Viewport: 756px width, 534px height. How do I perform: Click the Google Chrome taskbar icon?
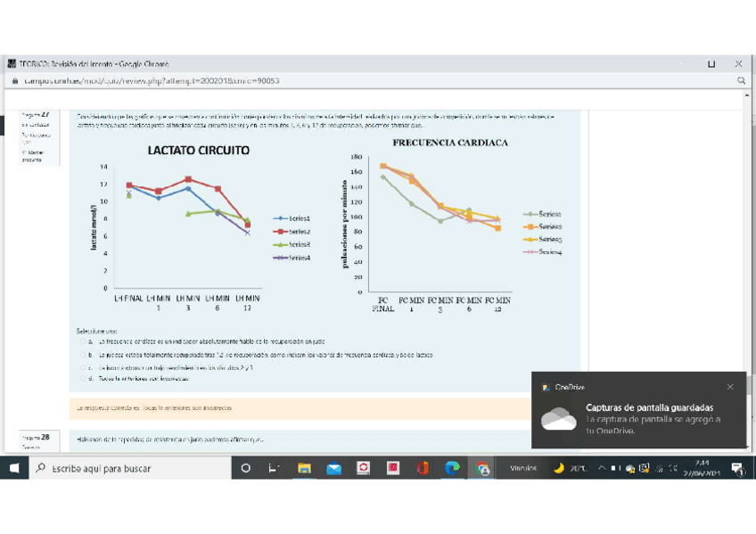tap(482, 468)
